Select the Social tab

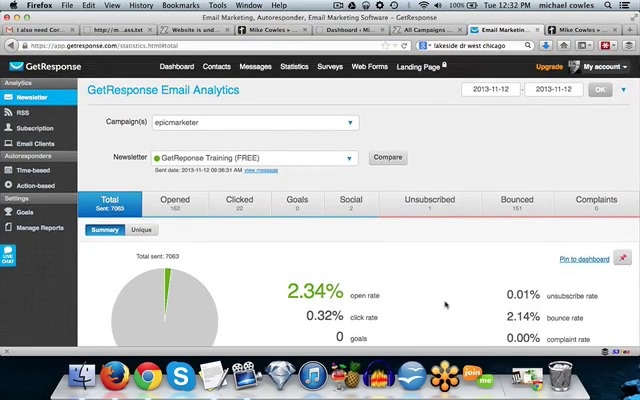point(351,204)
